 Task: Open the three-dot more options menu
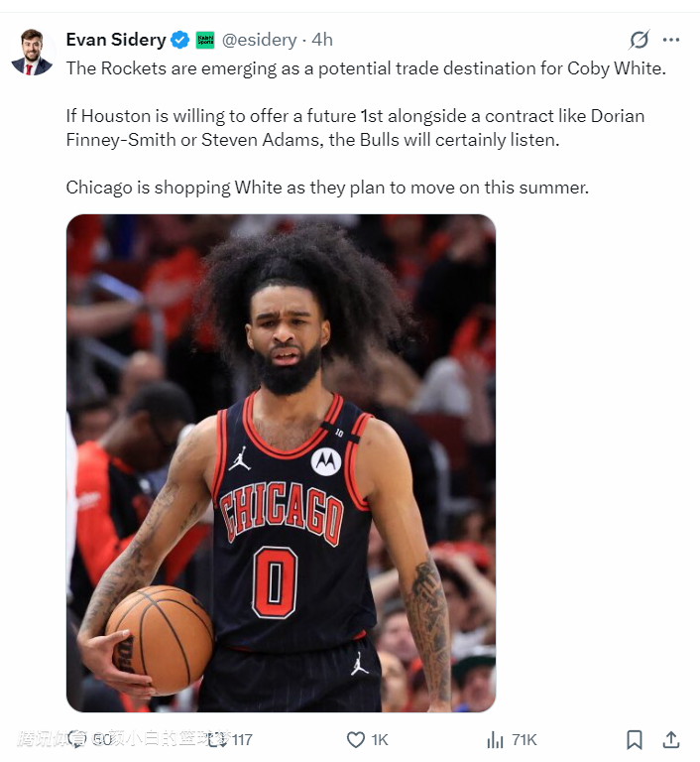pos(671,40)
